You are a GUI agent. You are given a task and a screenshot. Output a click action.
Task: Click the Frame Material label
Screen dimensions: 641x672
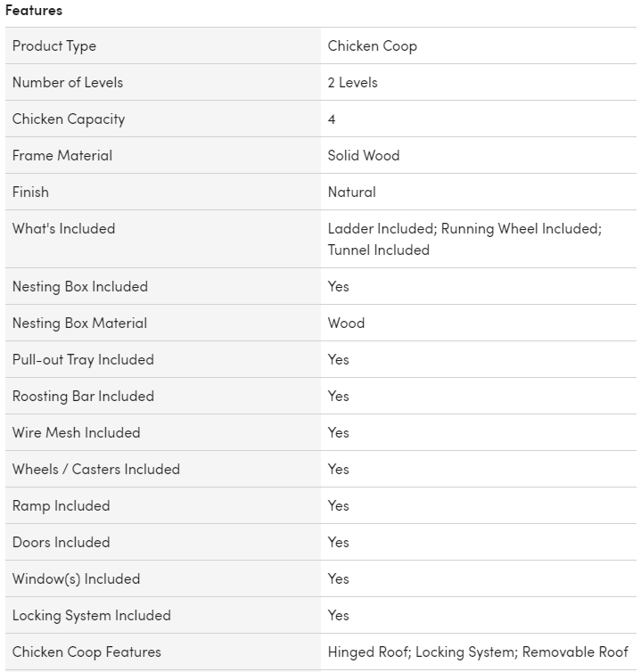click(x=62, y=155)
